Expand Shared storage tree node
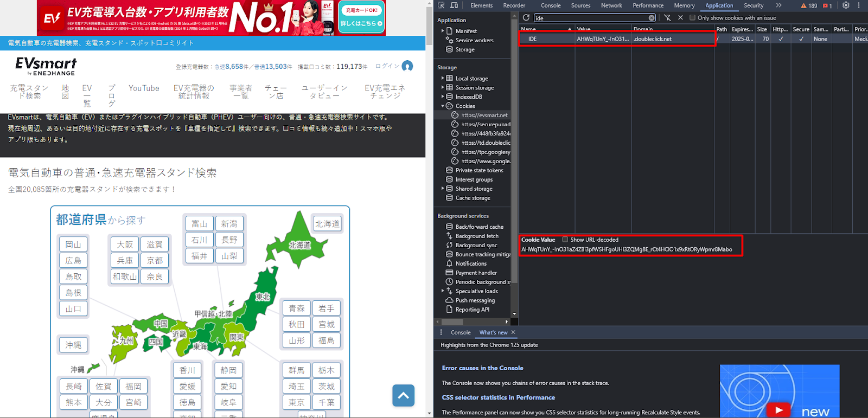Screen dimensions: 868x418 pyautogui.click(x=443, y=189)
